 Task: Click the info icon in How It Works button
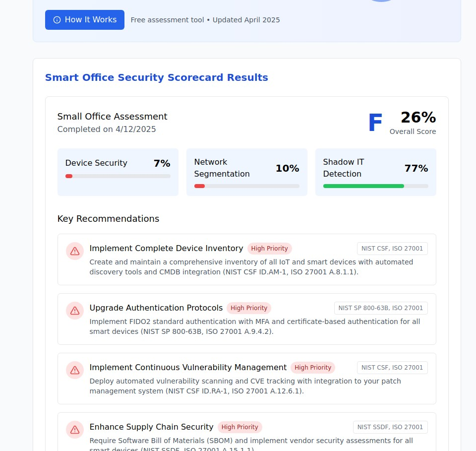click(57, 20)
